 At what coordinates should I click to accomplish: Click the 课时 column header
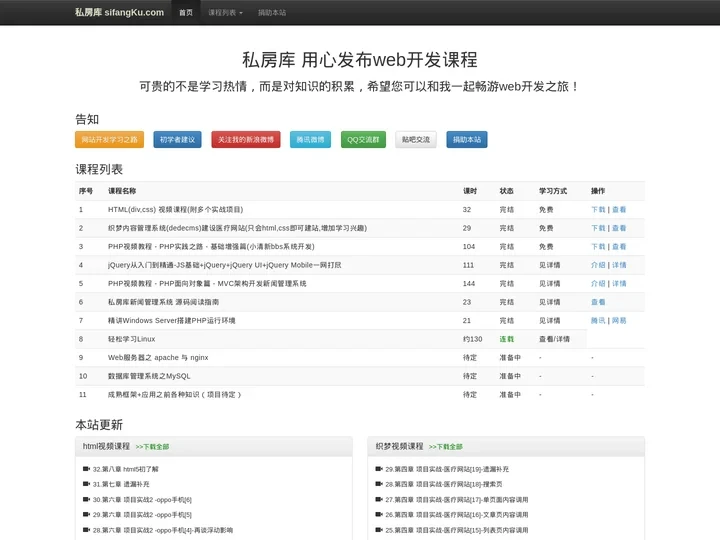point(470,191)
